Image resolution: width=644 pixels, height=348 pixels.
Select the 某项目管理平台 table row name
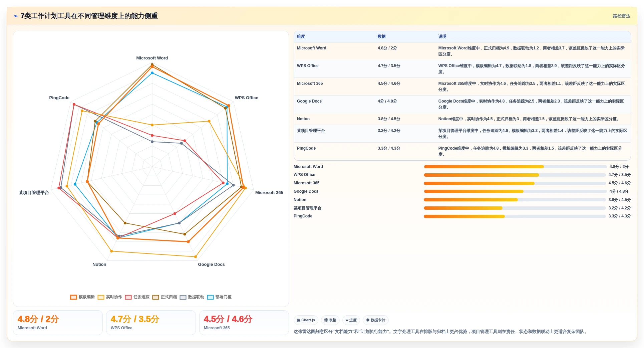pos(311,131)
